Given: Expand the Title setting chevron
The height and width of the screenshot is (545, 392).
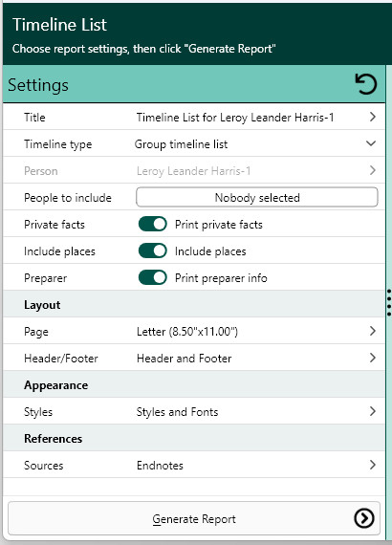Looking at the screenshot, I should [373, 117].
